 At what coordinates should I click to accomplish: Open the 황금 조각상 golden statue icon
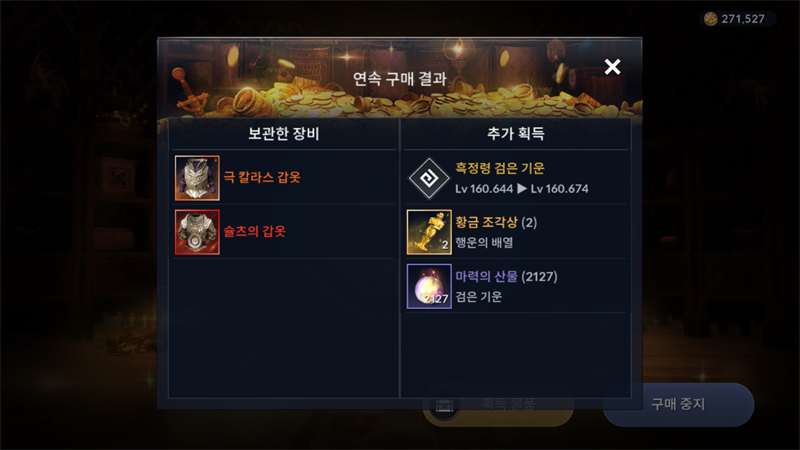[x=429, y=232]
